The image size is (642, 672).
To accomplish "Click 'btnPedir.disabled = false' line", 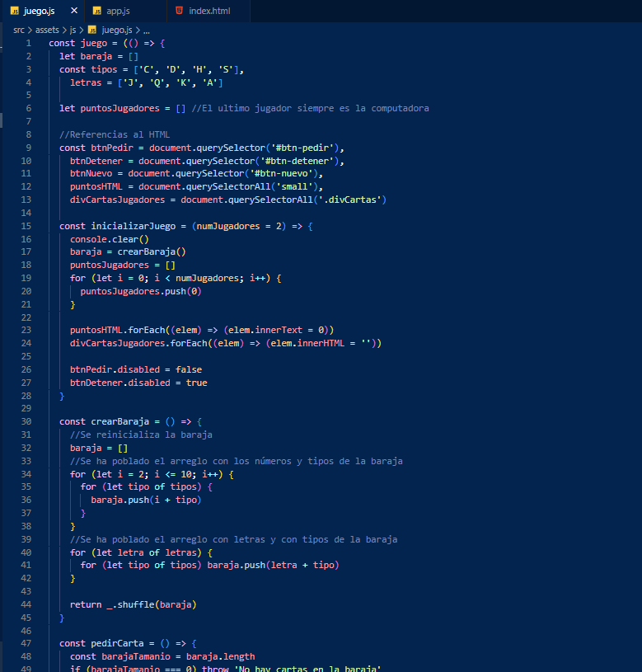I will click(136, 370).
